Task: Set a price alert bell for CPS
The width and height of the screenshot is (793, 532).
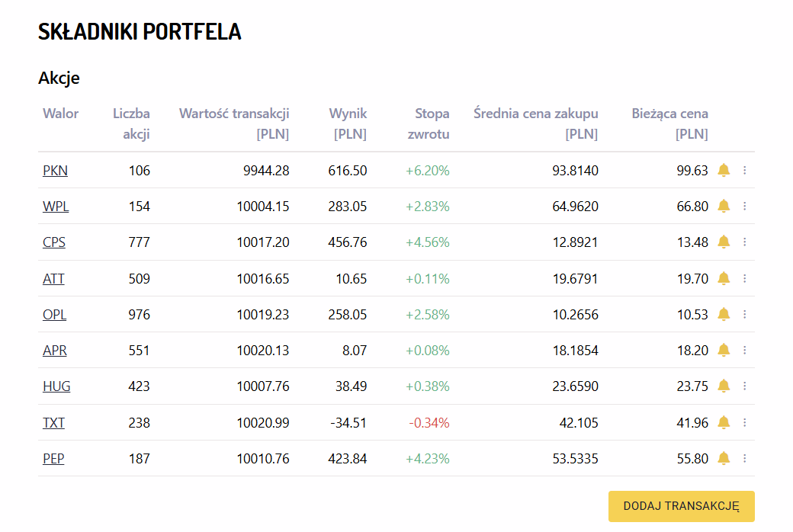Action: tap(724, 242)
